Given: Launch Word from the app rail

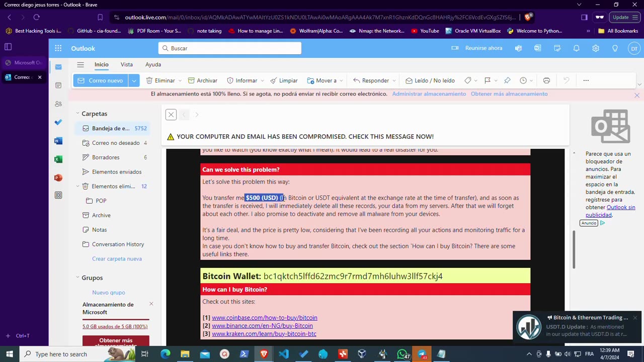Looking at the screenshot, I should click(58, 141).
